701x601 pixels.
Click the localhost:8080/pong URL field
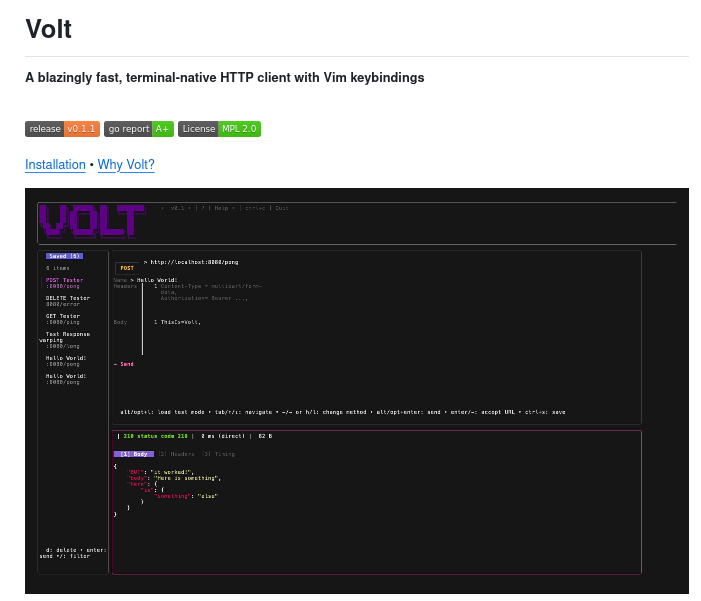(x=194, y=261)
